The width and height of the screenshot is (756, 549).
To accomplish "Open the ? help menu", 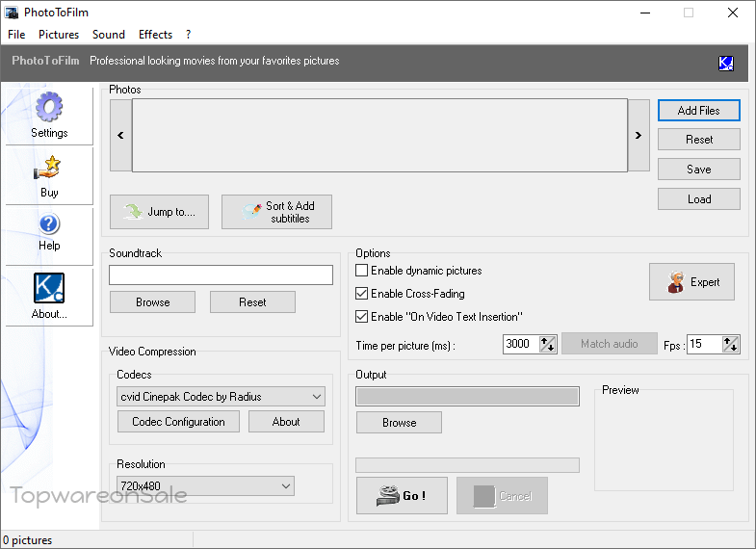I will tap(188, 35).
